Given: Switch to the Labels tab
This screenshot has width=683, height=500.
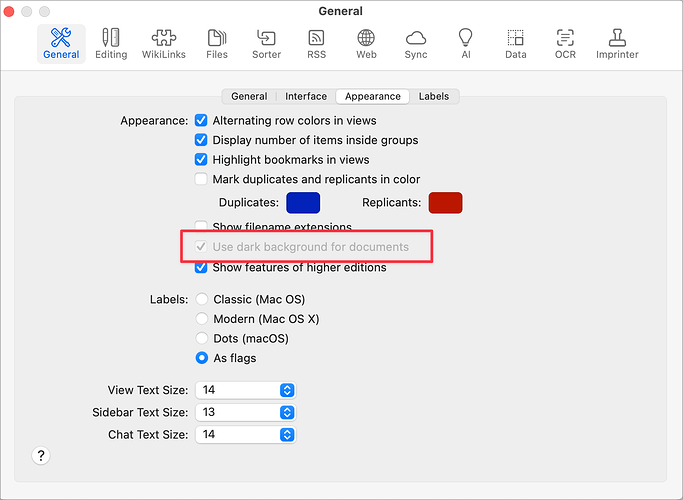Looking at the screenshot, I should click(434, 97).
